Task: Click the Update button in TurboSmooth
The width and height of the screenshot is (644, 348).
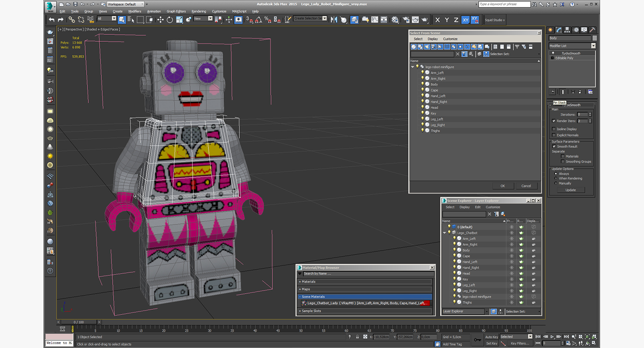Action: coord(570,190)
